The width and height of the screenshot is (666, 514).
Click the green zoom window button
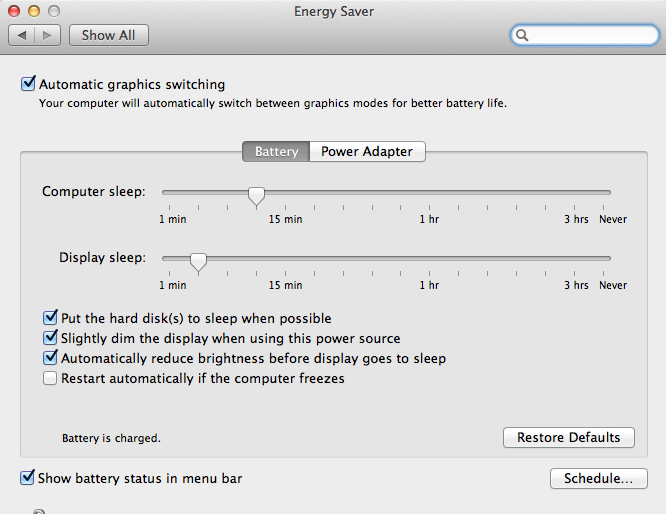click(x=52, y=10)
